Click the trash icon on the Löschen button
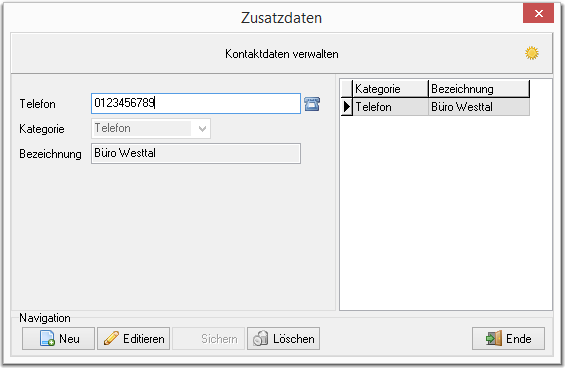 [261, 338]
